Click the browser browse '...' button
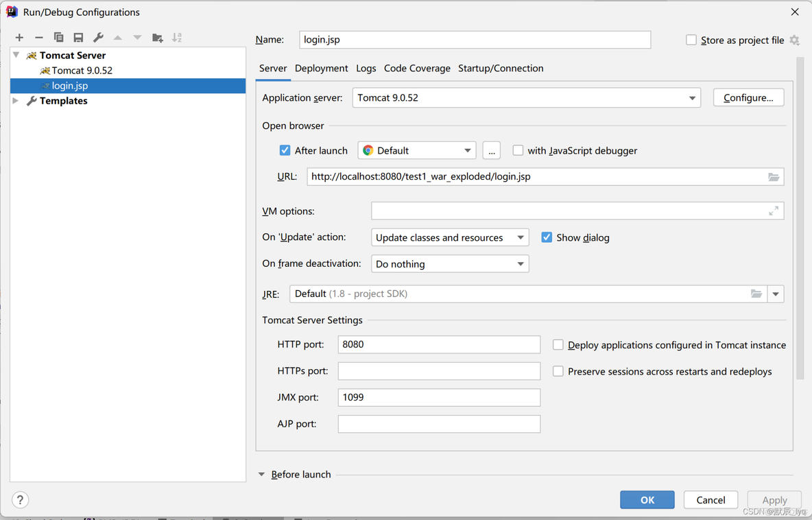Screen dimensions: 812x520 (x=492, y=150)
